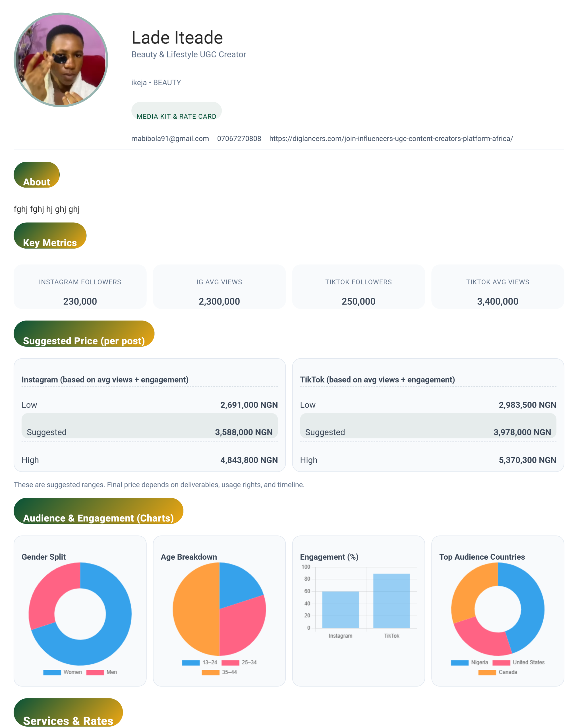
Task: Select the Instagram Suggested price row
Action: [150, 426]
